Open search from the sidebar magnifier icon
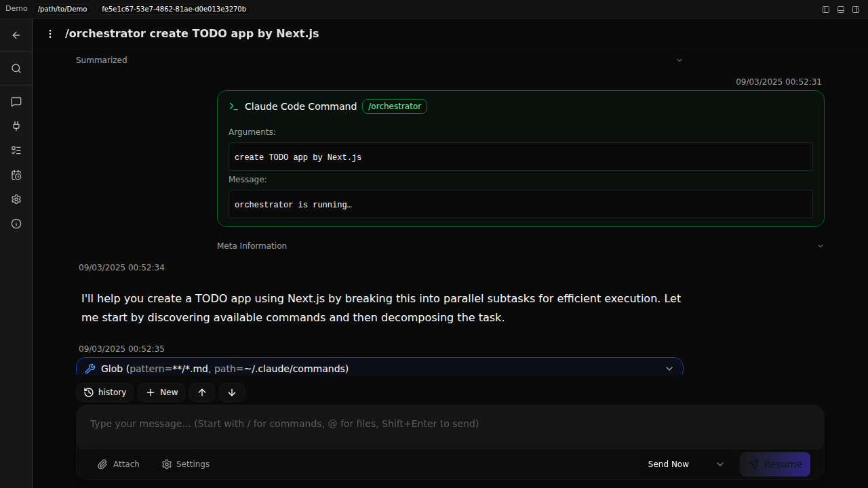 tap(16, 68)
